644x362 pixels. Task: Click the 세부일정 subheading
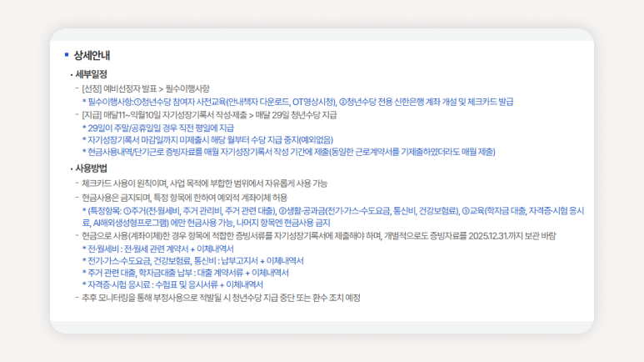[91, 74]
